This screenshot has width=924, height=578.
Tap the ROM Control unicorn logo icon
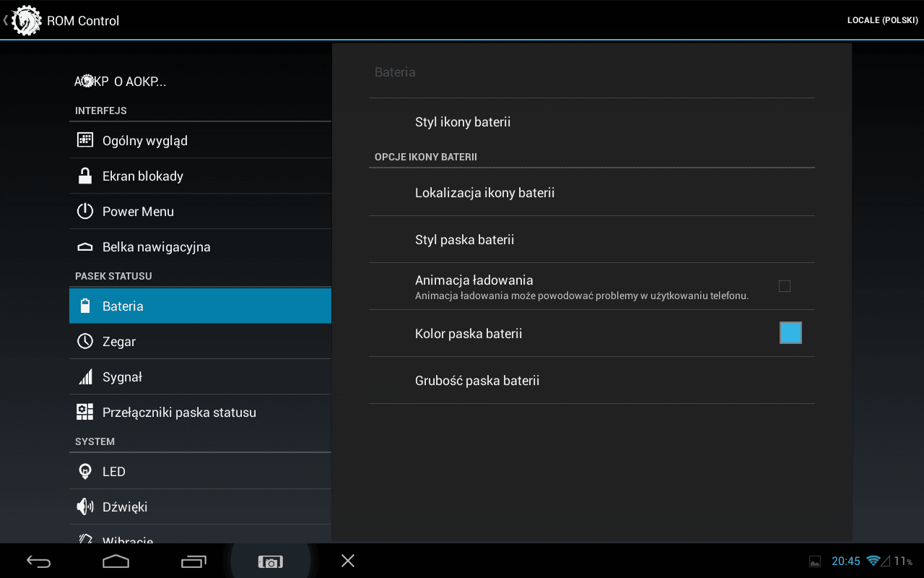pos(27,20)
